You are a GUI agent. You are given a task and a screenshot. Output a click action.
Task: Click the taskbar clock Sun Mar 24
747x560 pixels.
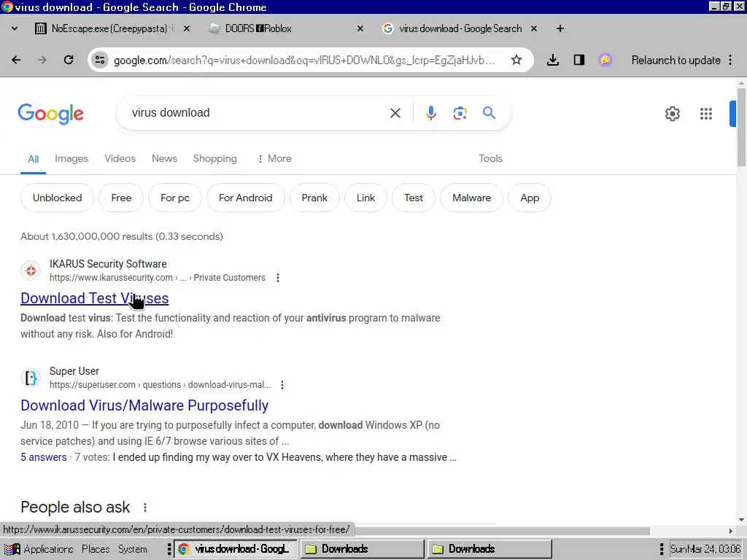pos(705,549)
